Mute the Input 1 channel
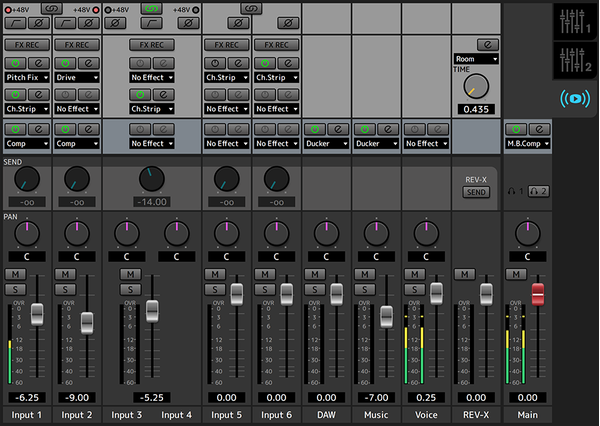The height and width of the screenshot is (426, 600). coord(16,274)
